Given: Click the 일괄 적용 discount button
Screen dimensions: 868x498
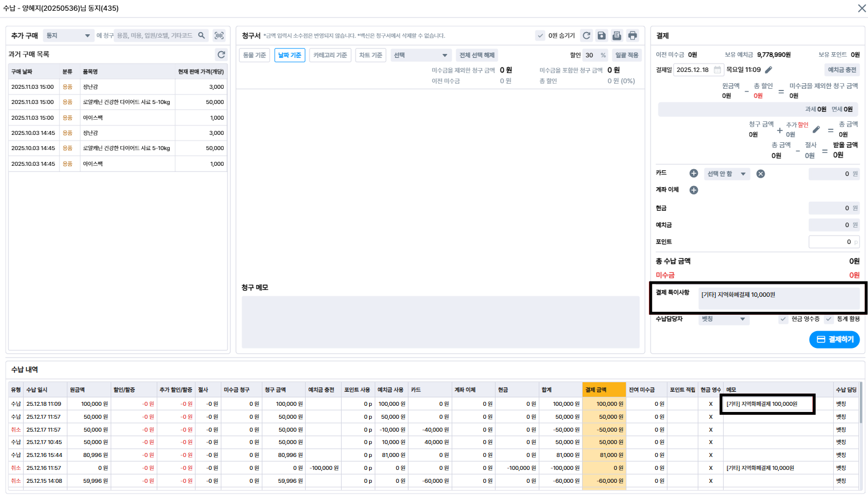Looking at the screenshot, I should [626, 55].
